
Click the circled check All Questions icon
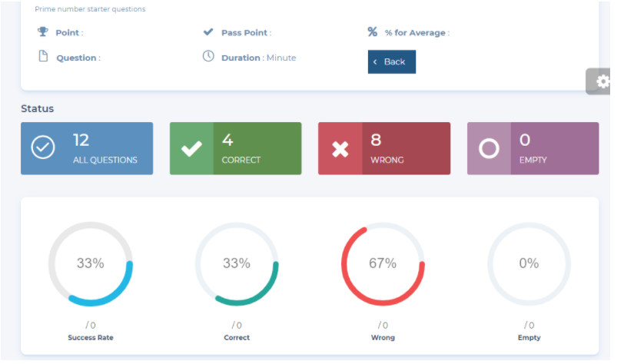43,148
